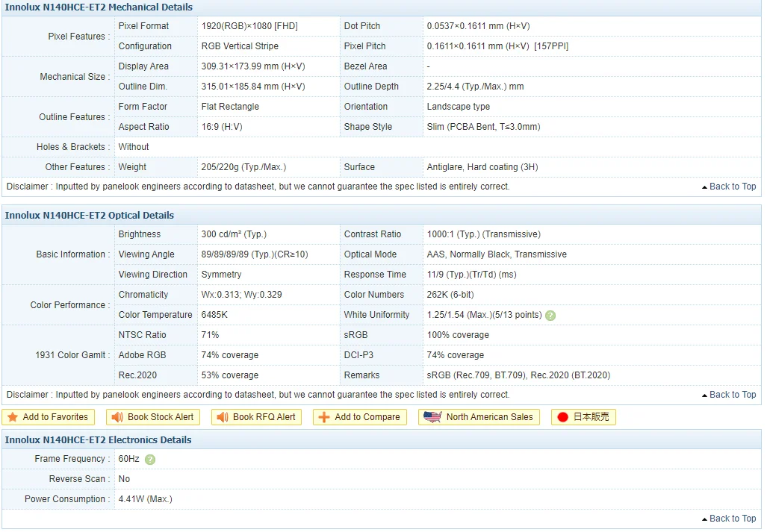
Task: Click the Pixel Features row label
Action: (78, 37)
